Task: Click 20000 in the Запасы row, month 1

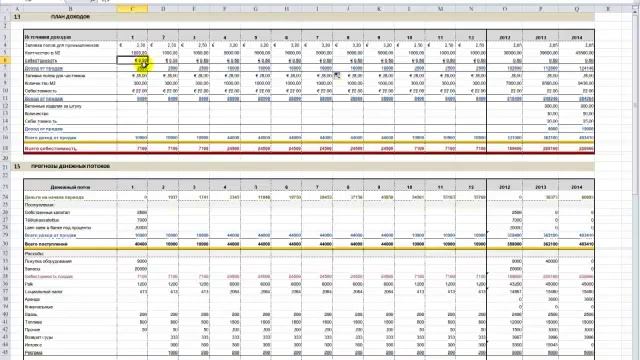Action: click(141, 269)
